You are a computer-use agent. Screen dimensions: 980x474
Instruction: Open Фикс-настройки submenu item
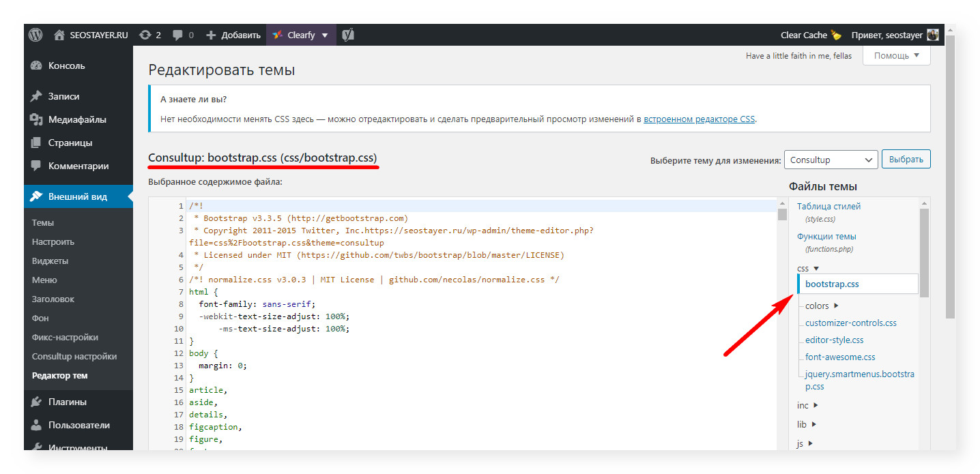click(65, 337)
